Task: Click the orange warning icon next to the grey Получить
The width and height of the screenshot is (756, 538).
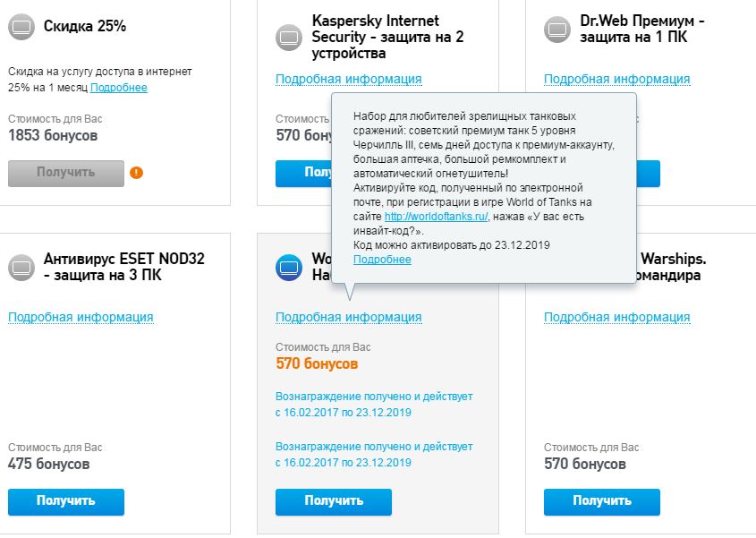Action: 136,173
